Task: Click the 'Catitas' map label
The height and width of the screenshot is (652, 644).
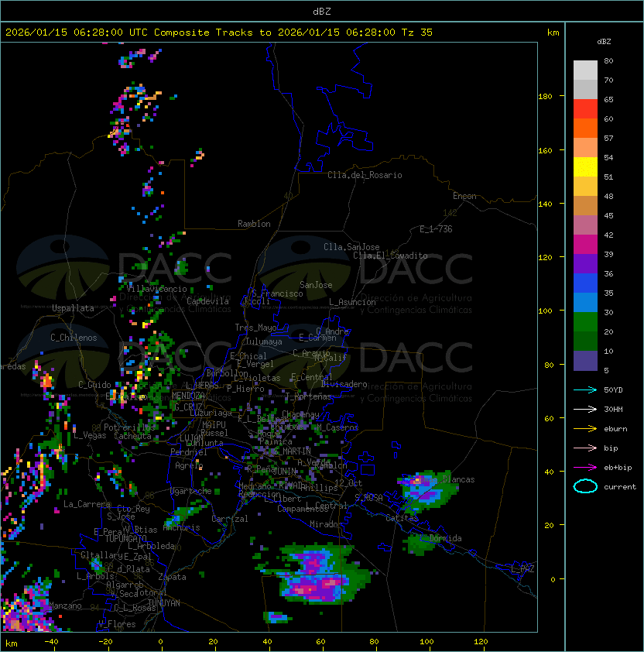Action: [402, 518]
